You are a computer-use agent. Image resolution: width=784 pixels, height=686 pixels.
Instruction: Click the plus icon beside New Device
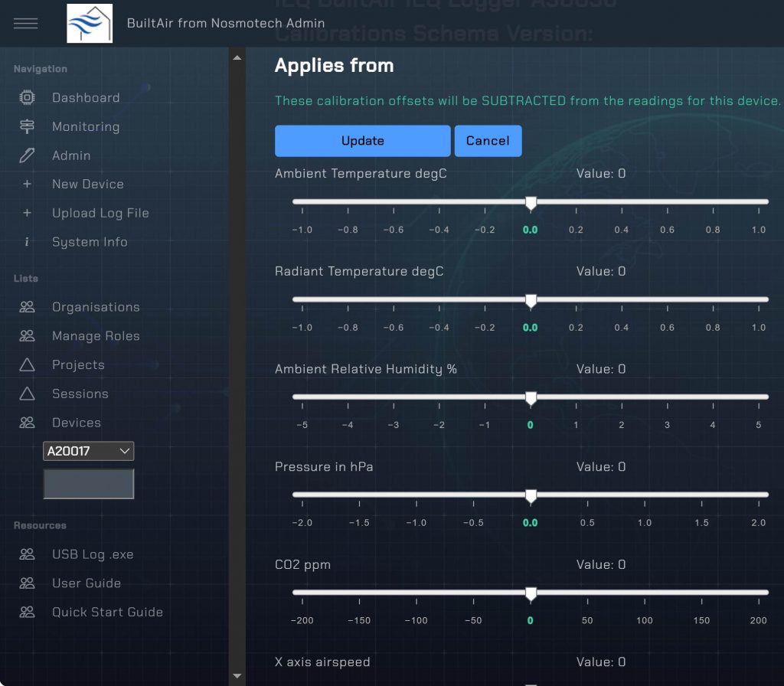[x=27, y=185]
